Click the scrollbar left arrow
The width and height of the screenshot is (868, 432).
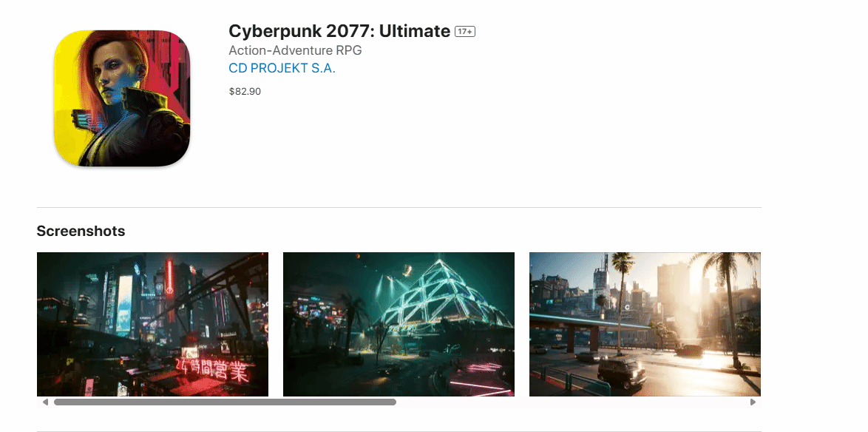pos(45,402)
